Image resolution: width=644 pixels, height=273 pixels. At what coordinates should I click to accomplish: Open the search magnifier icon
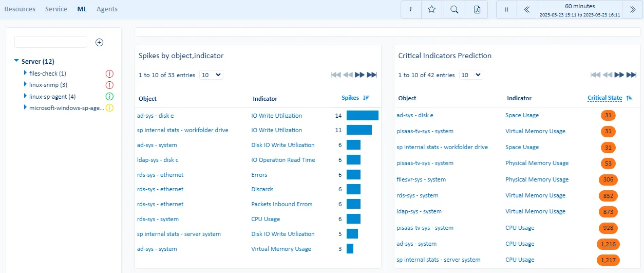point(454,9)
